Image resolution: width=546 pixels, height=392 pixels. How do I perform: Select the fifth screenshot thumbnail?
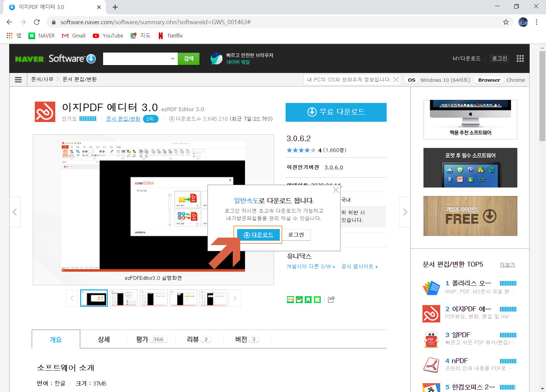point(213,298)
